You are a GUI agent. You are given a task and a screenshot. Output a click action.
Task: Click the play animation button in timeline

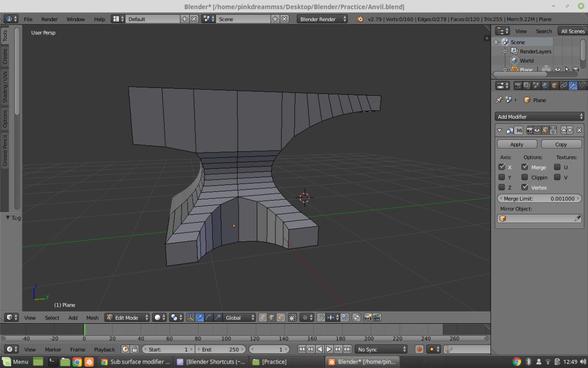coord(329,349)
